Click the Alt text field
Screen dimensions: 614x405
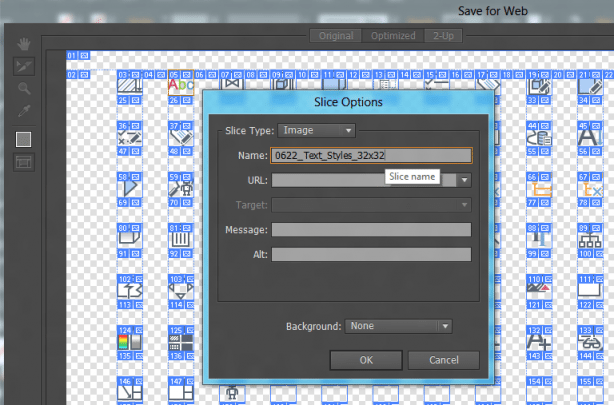coord(371,255)
